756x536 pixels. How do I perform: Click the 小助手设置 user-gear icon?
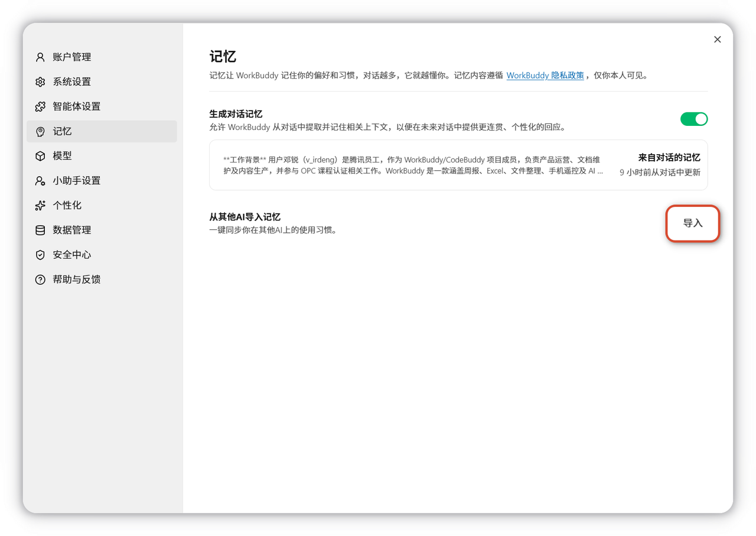point(40,181)
